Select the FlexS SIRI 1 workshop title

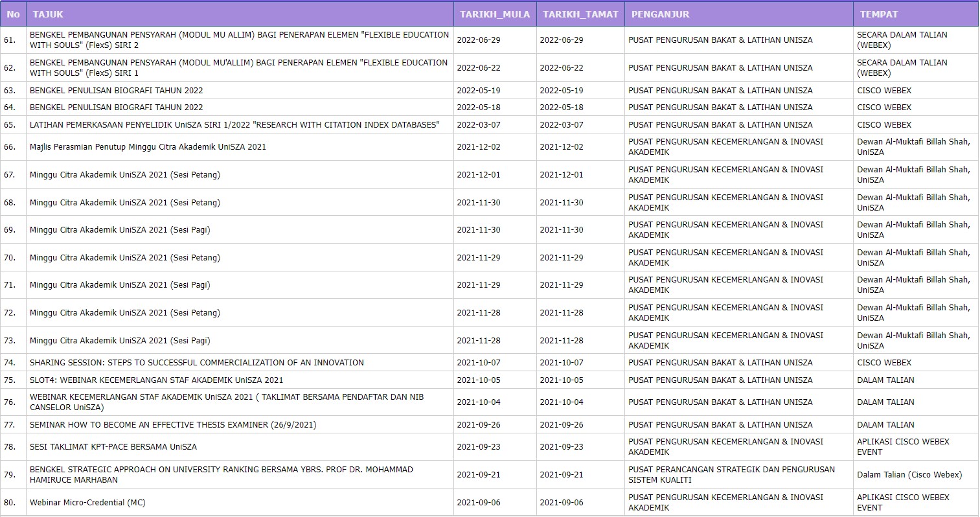[x=238, y=67]
